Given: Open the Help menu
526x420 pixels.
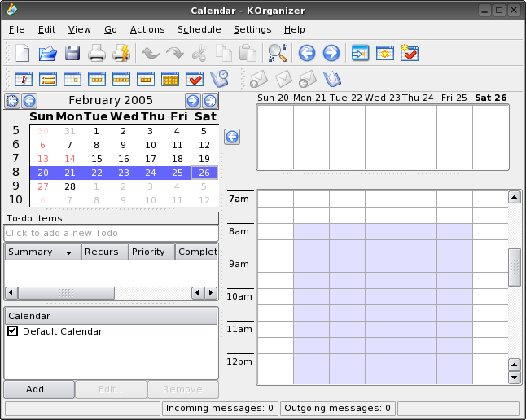Looking at the screenshot, I should pos(294,29).
